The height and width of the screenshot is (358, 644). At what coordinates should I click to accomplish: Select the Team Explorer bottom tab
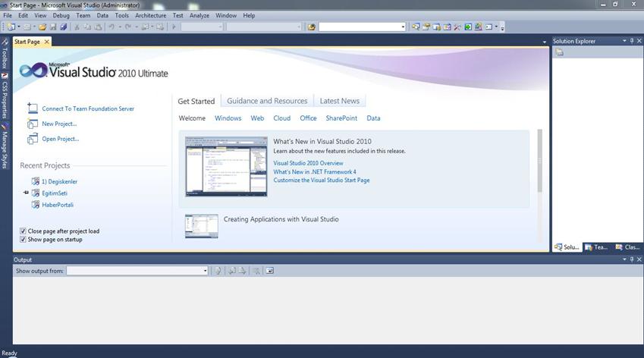coord(597,247)
